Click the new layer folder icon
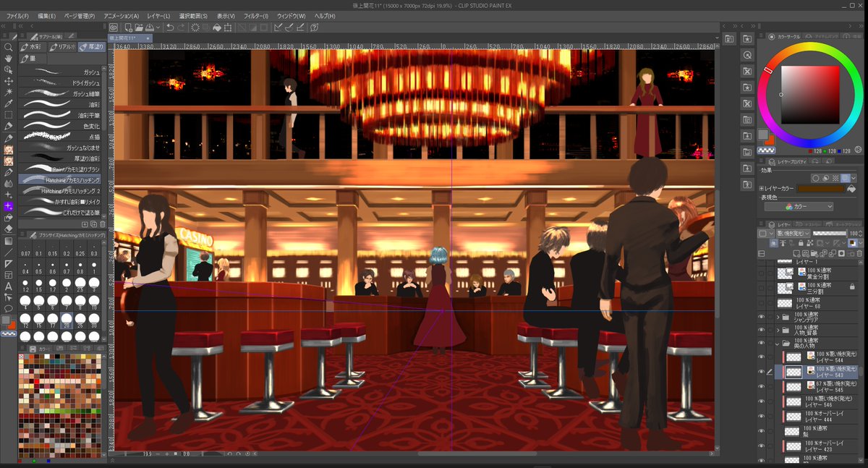Image resolution: width=868 pixels, height=468 pixels. 813,255
